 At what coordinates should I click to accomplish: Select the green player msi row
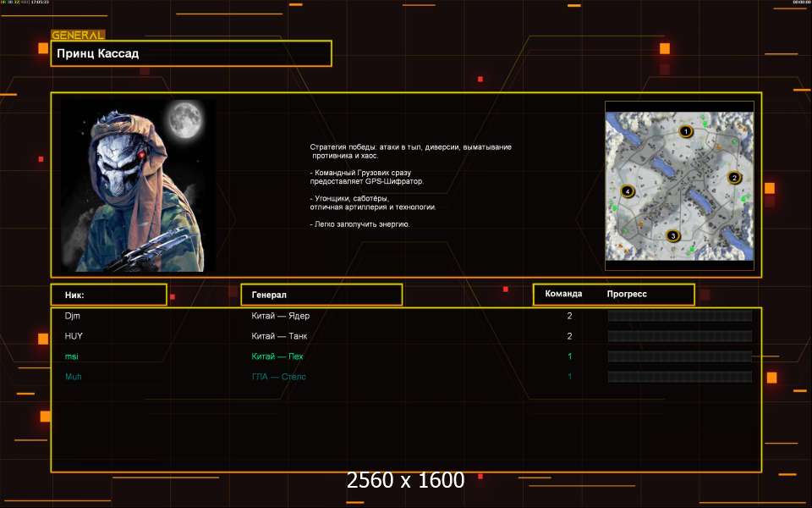tap(71, 356)
